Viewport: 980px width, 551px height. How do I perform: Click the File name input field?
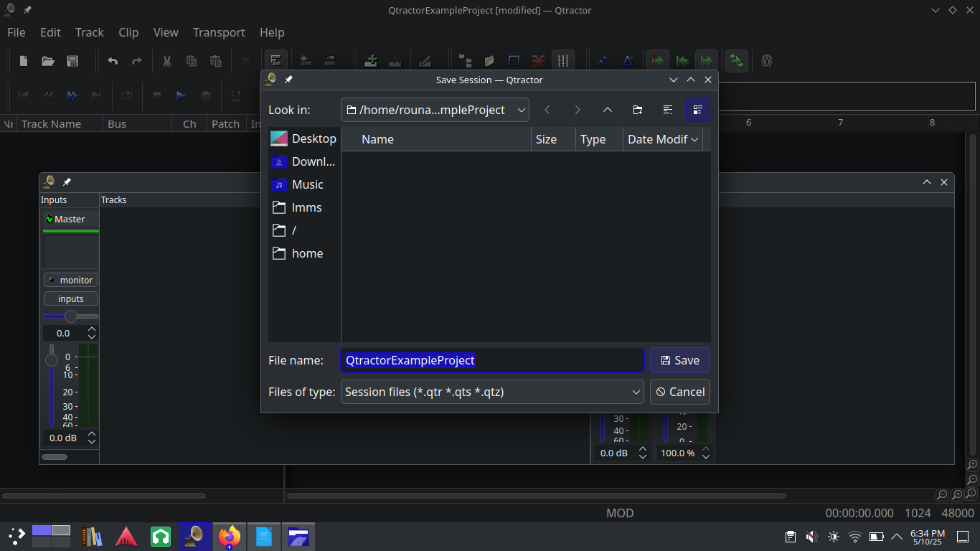pyautogui.click(x=492, y=360)
